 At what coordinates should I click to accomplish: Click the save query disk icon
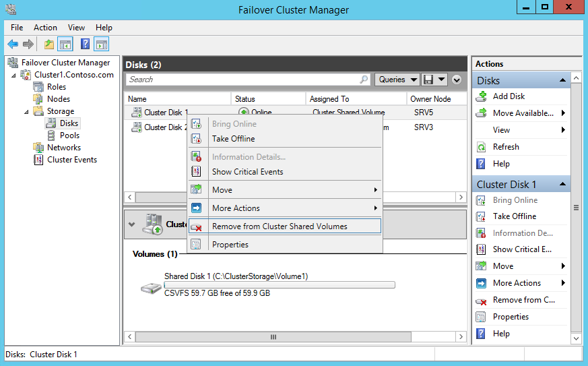(428, 80)
